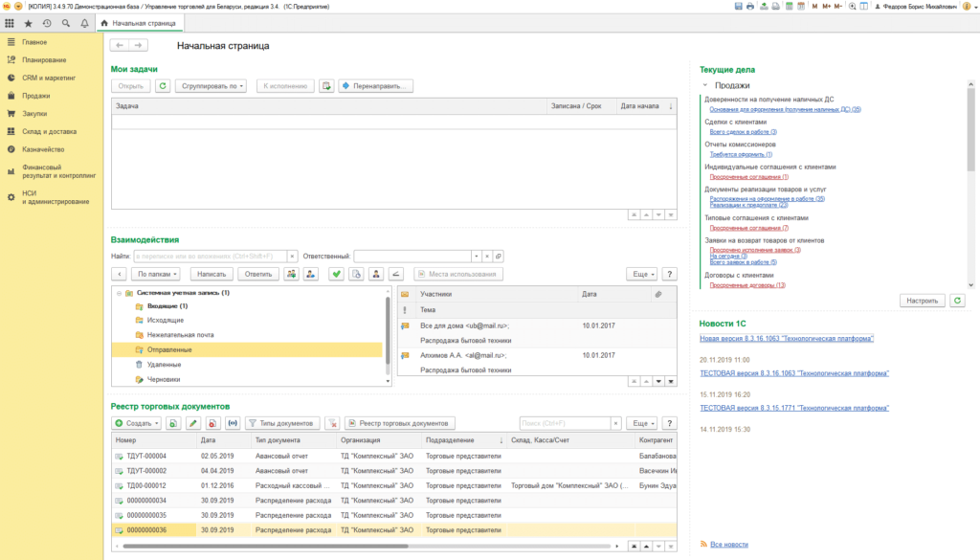Screen dimensions: 980x560
Task: Open the Еще menu in registry toolbar
Action: click(642, 423)
